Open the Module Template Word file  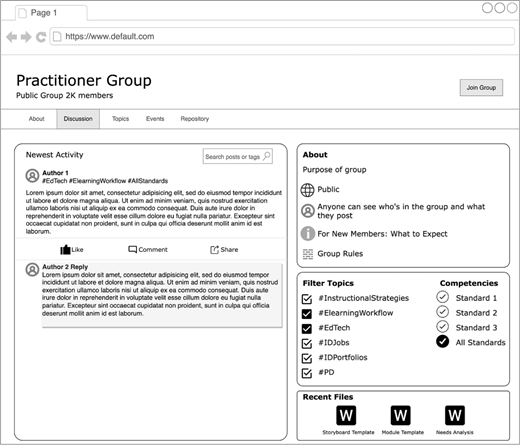click(400, 415)
